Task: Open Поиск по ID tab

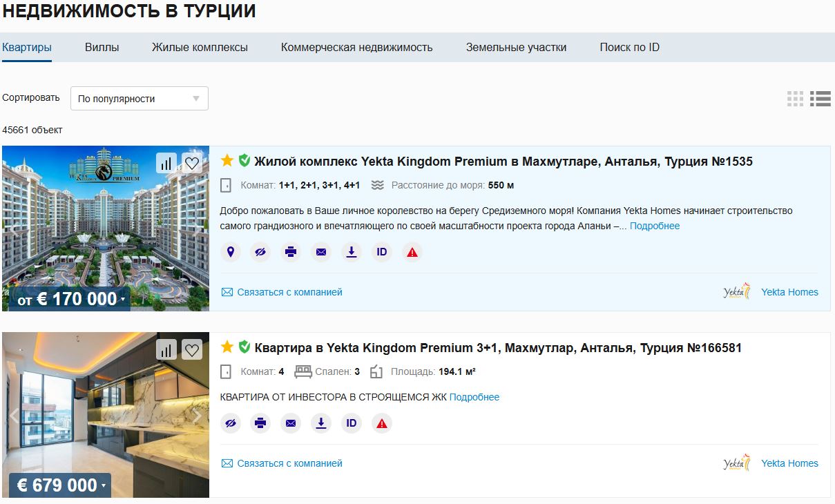Action: pos(629,48)
